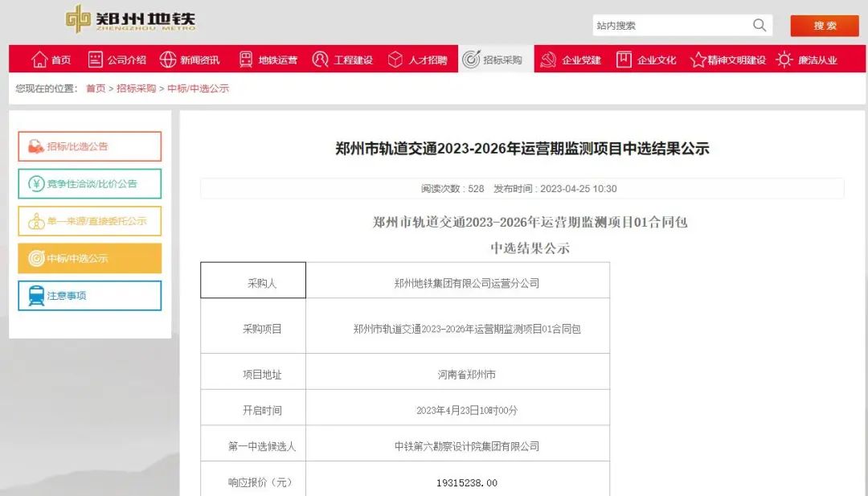Select the 开启时间 label cell
Image resolution: width=868 pixels, height=496 pixels.
coord(253,408)
